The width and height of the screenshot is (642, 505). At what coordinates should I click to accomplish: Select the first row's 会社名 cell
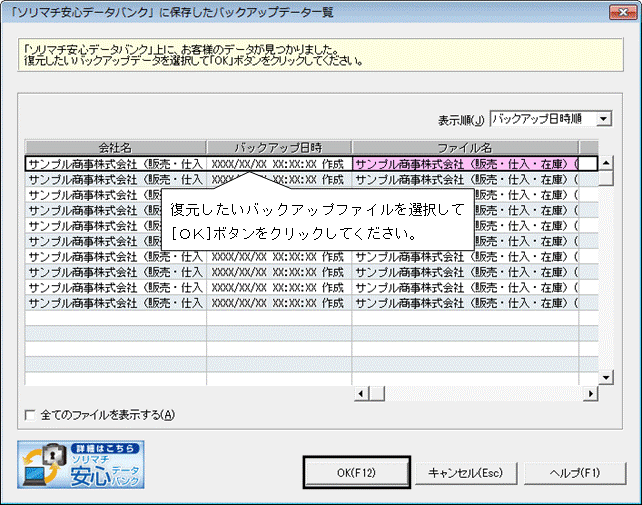click(116, 164)
